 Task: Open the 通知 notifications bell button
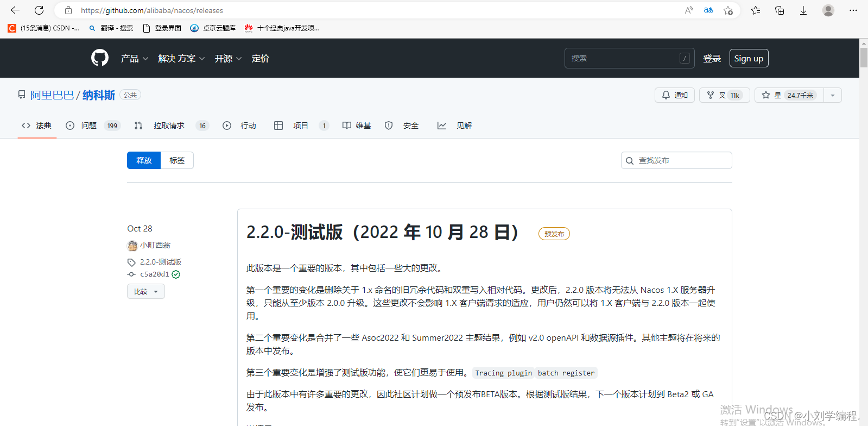675,95
